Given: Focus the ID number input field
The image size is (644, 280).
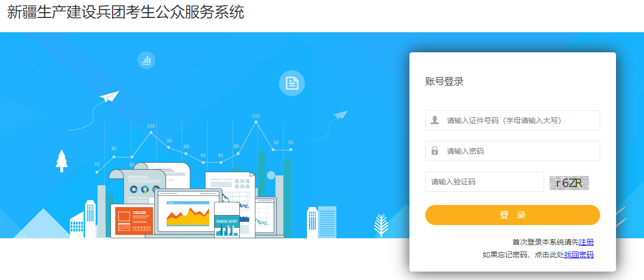Looking at the screenshot, I should point(512,120).
